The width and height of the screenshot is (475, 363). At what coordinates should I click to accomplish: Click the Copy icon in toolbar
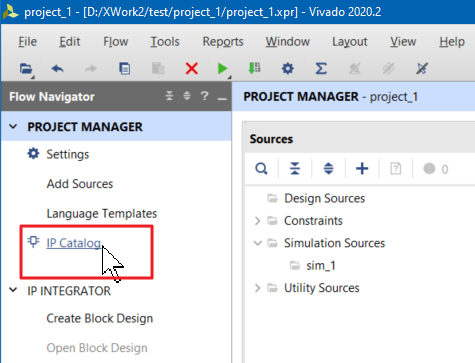pos(125,69)
